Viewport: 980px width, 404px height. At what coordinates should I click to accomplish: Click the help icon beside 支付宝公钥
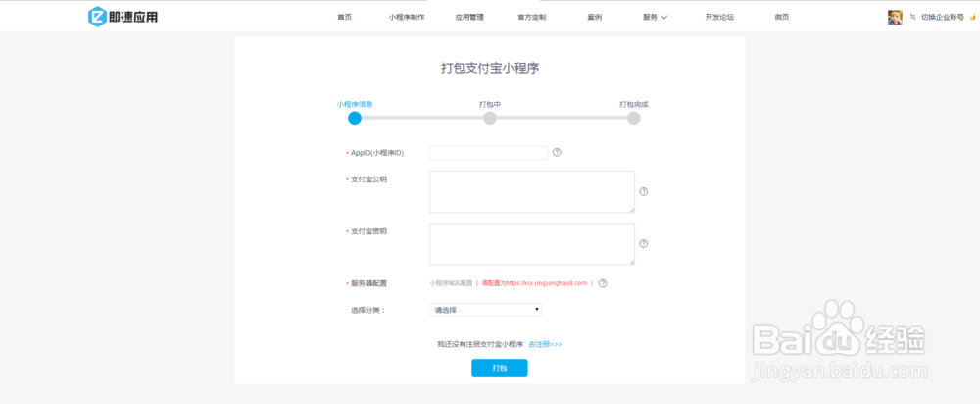coord(644,191)
